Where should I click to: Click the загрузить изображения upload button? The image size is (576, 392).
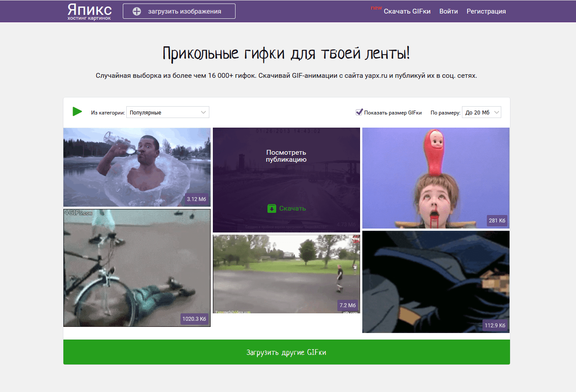tap(179, 11)
